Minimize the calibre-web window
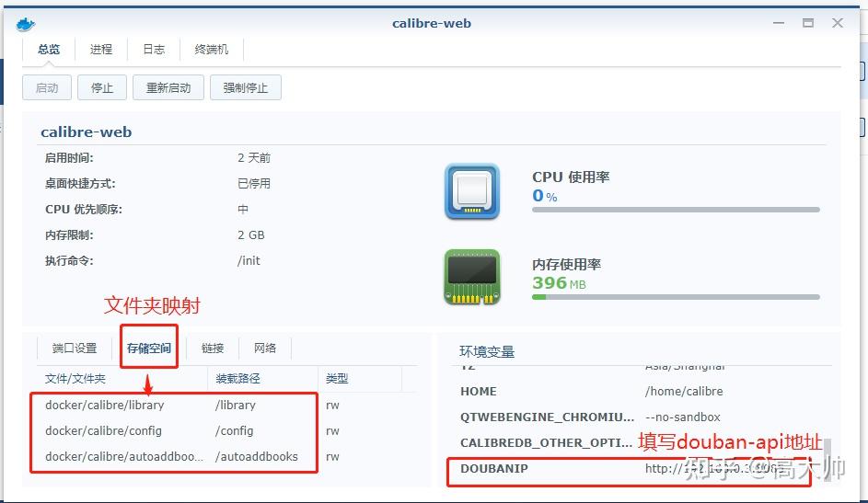868x503 pixels. coord(779,23)
